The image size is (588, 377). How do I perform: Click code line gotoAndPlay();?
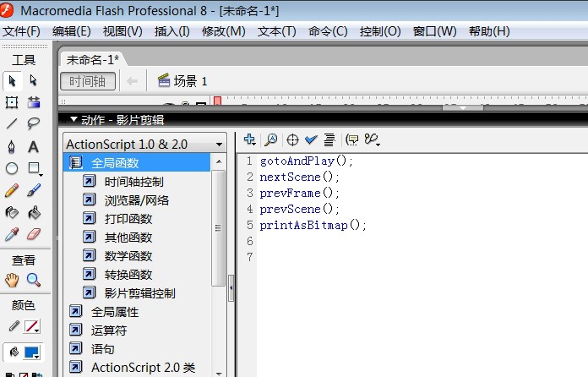(307, 161)
